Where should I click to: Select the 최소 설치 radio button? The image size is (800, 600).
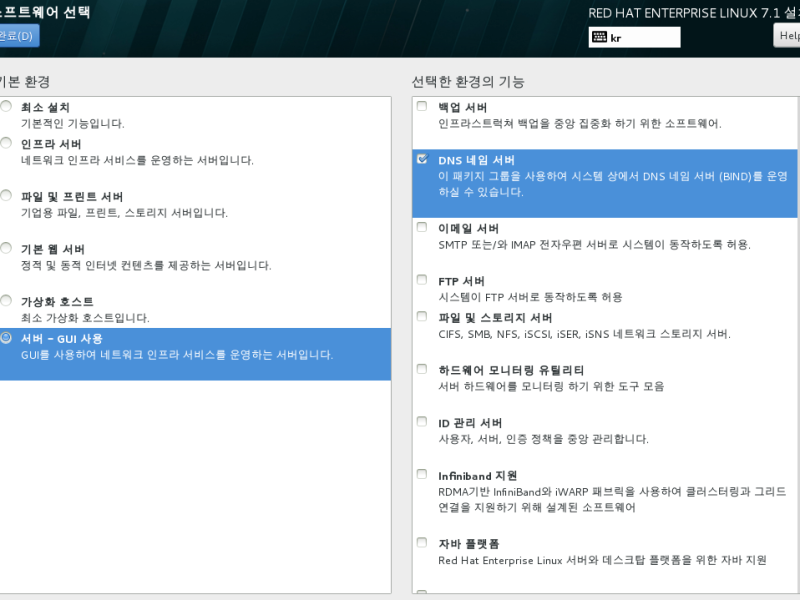(x=6, y=106)
